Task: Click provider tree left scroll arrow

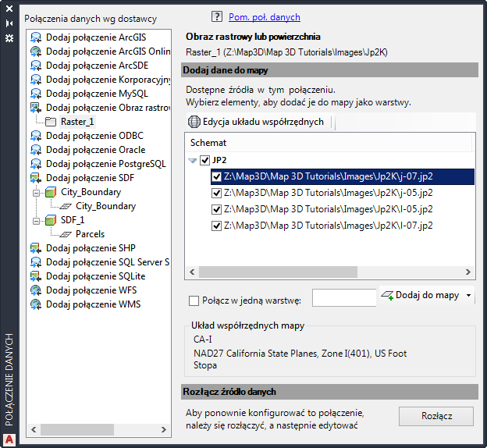Action: click(x=34, y=430)
